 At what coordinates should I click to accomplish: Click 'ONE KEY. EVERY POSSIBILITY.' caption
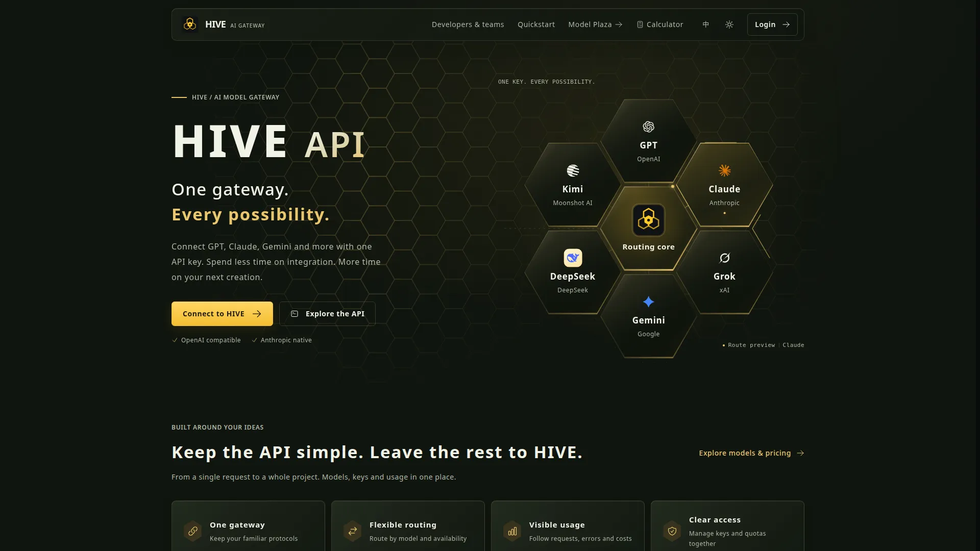pos(547,82)
